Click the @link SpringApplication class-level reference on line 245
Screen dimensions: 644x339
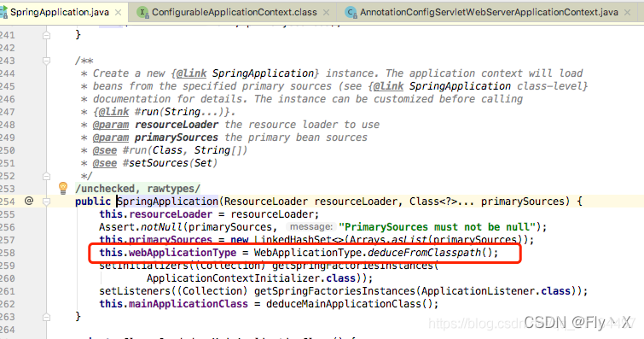(x=478, y=86)
